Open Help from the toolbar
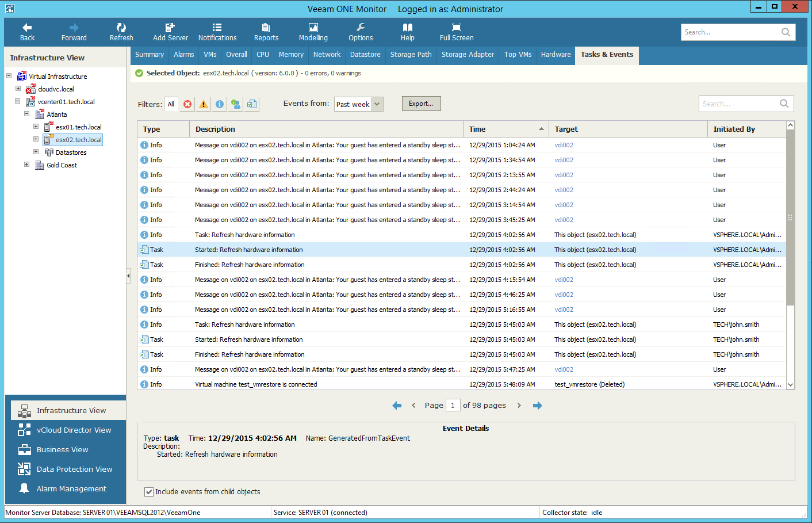 408,32
